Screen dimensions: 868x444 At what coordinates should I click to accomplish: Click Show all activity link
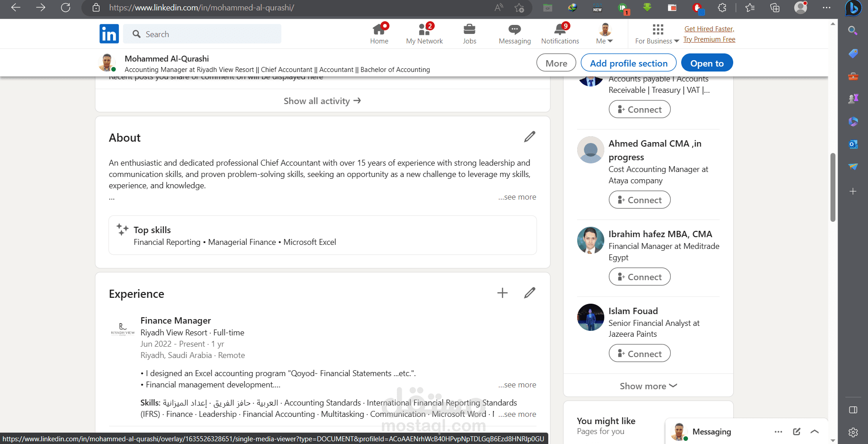[x=323, y=101]
